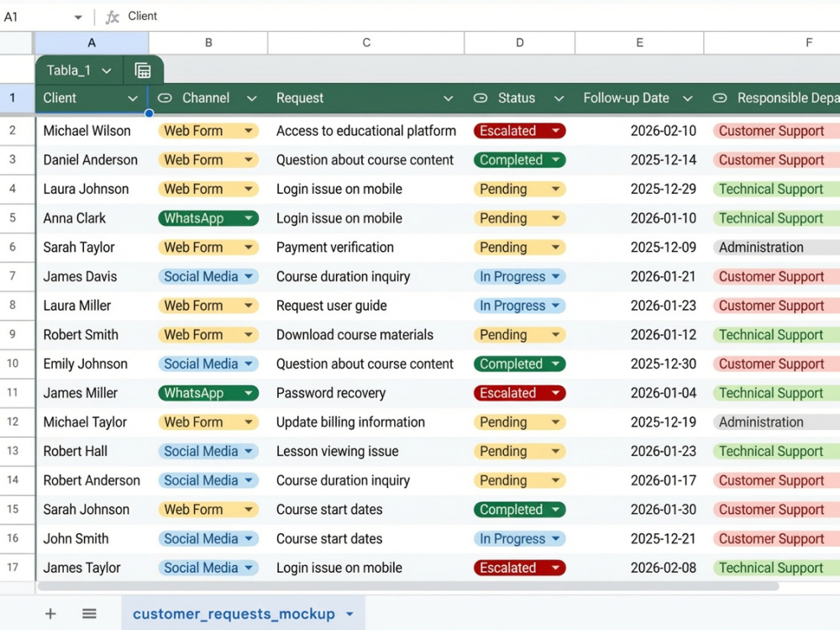Select column C header
Viewport: 840px width, 630px height.
pos(366,43)
